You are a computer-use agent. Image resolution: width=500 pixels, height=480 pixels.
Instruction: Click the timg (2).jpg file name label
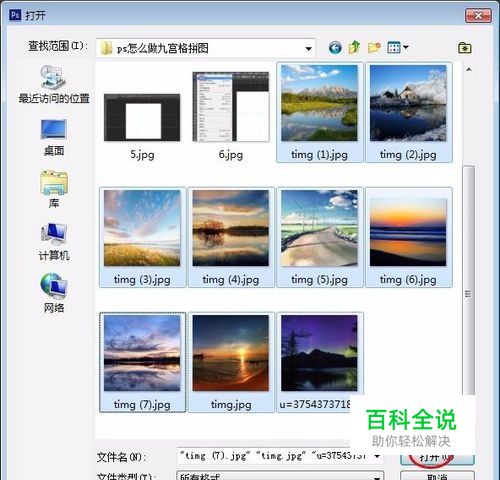[x=408, y=154]
